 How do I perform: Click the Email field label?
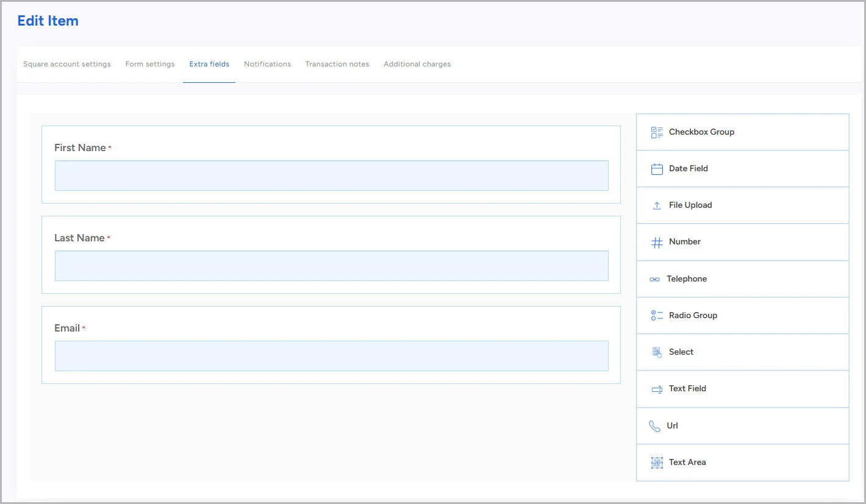click(67, 328)
